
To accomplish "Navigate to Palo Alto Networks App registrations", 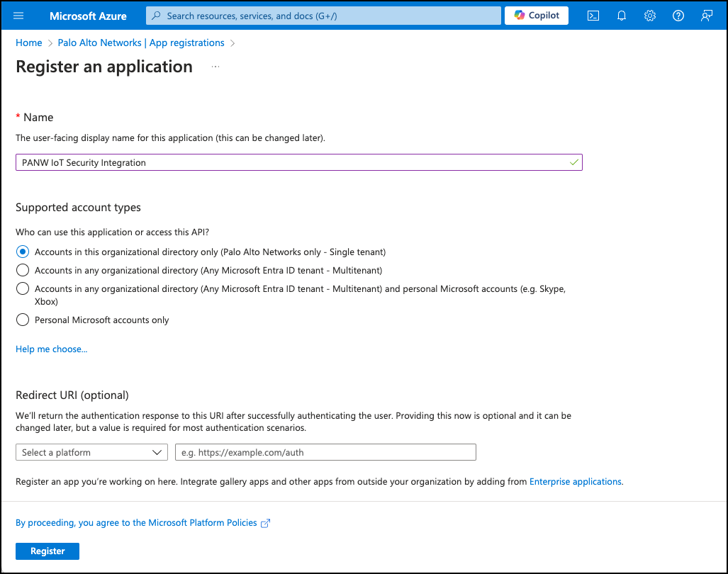I will pos(151,43).
